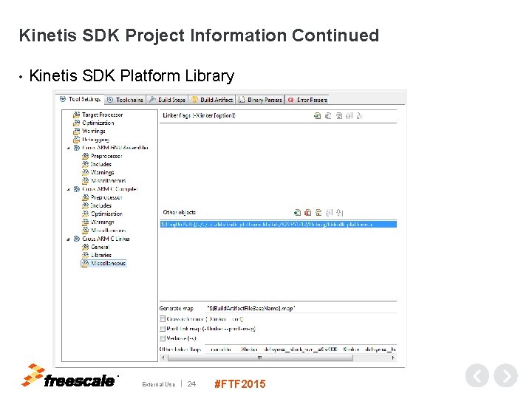Switch to the Build Artifact tab

(x=212, y=100)
